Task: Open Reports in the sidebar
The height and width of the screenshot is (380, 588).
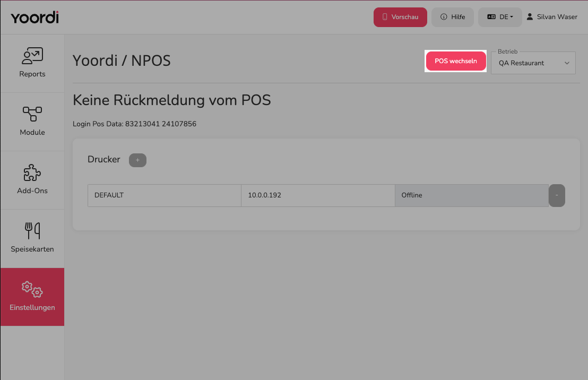Action: pyautogui.click(x=32, y=63)
